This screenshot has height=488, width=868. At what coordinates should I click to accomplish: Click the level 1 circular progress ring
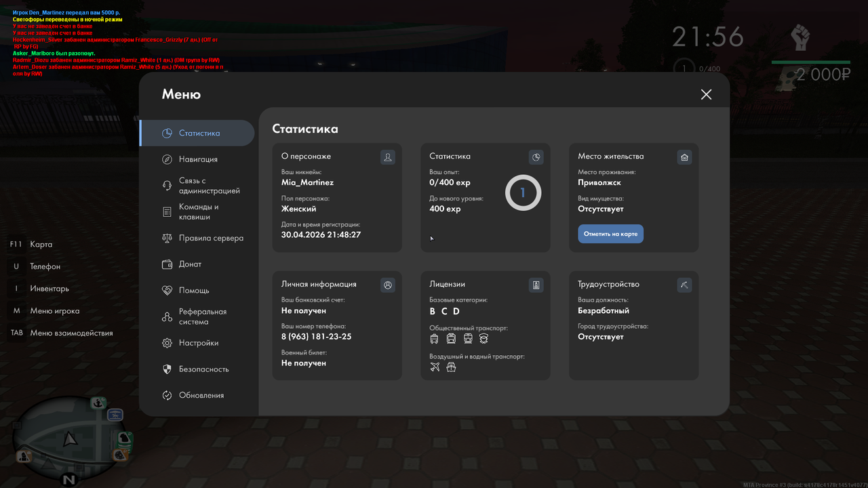click(x=523, y=192)
